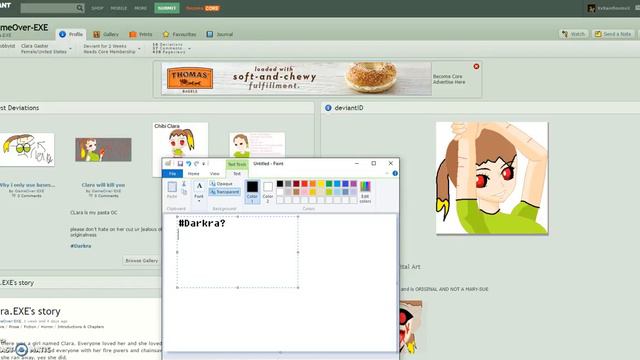Viewport: 640px width, 360px height.
Task: Click the Paint Help icon
Action: pyautogui.click(x=395, y=173)
